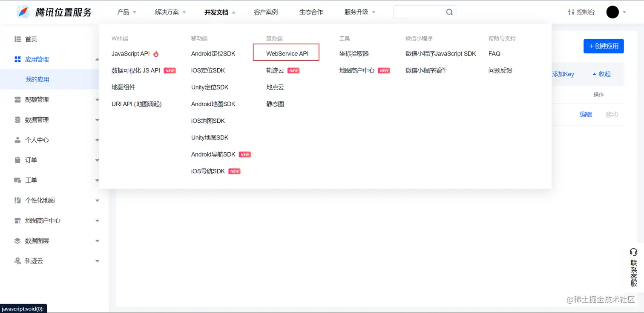Click NEW badge beside 地图商户中心 in menu
This screenshot has width=644, height=313.
coord(384,70)
